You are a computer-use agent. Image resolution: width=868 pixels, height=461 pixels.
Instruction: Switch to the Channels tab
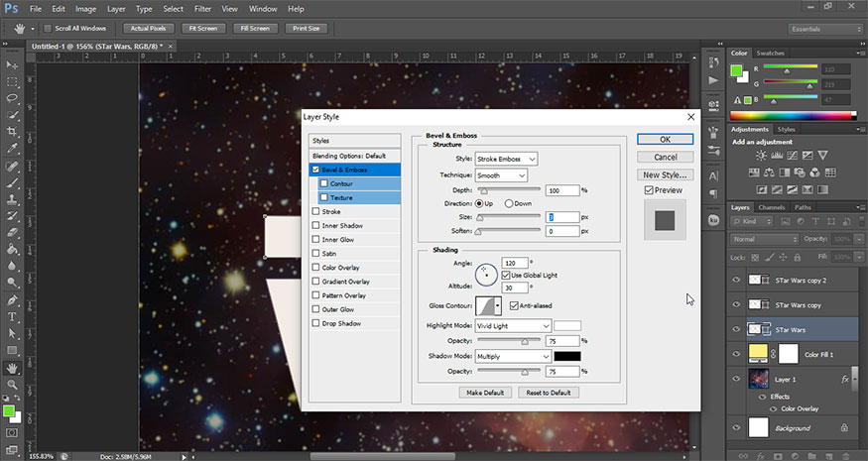771,207
